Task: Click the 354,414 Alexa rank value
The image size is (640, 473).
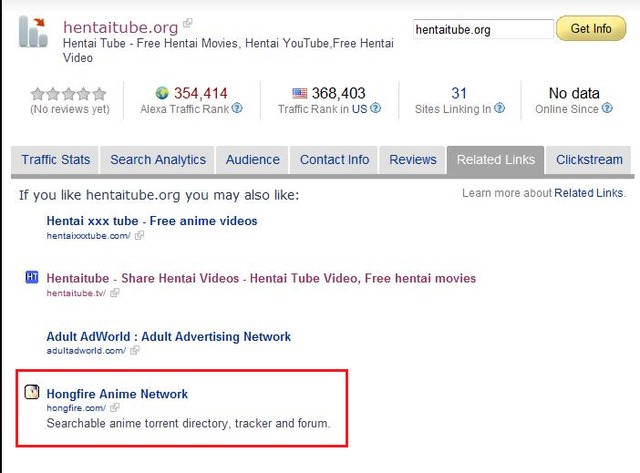Action: point(200,93)
